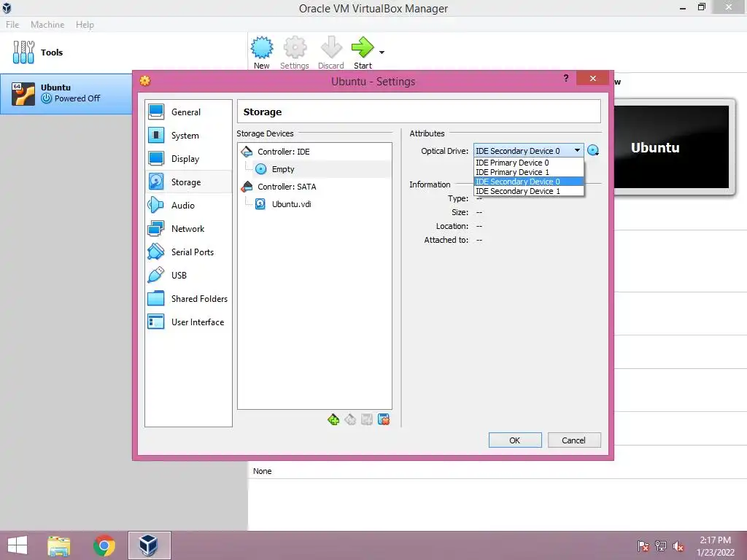Open the File menu
The width and height of the screenshot is (747, 560).
click(x=12, y=24)
